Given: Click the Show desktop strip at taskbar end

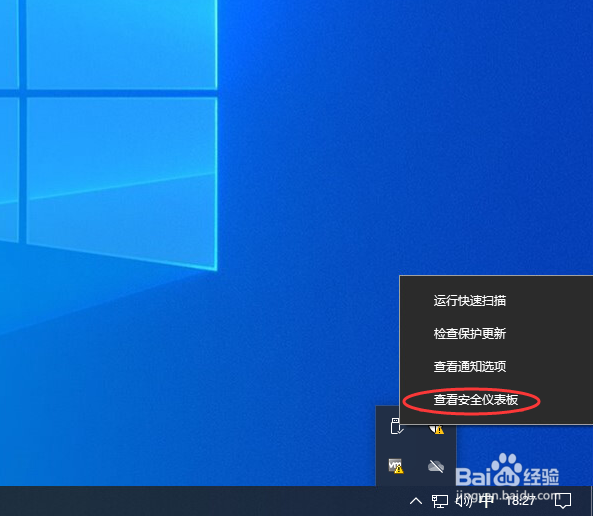Looking at the screenshot, I should [x=591, y=501].
